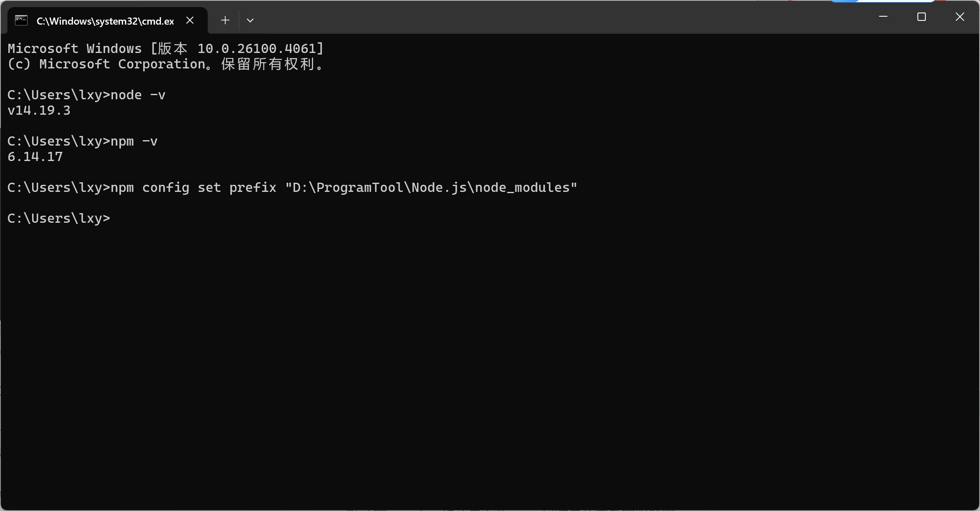This screenshot has width=980, height=511.
Task: Click the v14.19.3 output line
Action: (39, 111)
